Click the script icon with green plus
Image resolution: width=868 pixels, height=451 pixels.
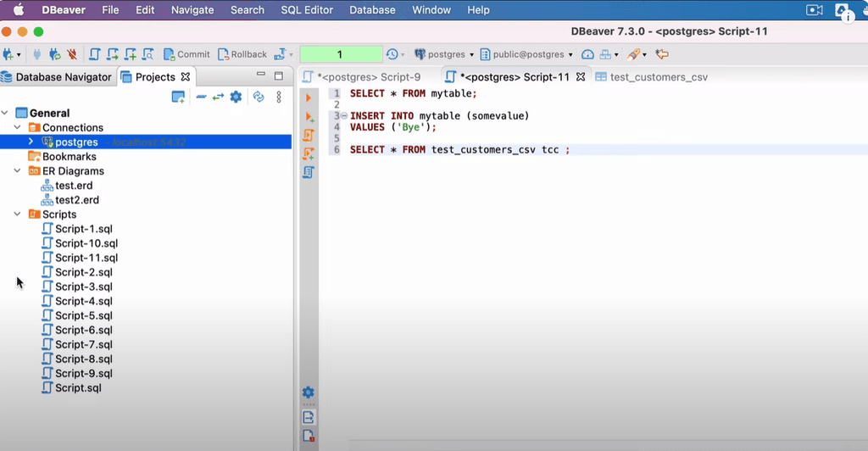click(x=130, y=54)
